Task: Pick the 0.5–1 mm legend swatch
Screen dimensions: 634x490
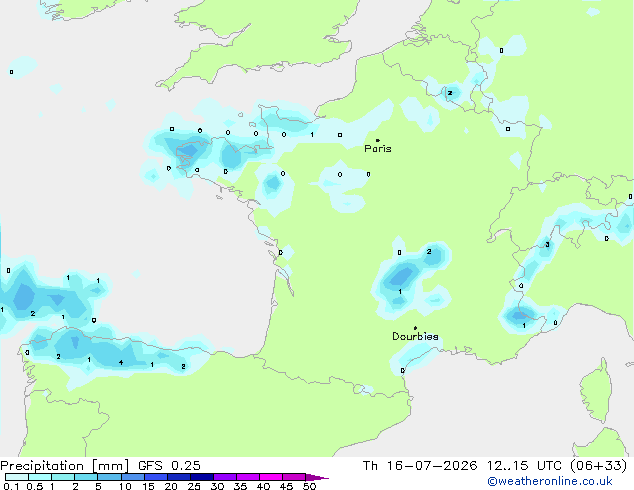Action: point(40,477)
